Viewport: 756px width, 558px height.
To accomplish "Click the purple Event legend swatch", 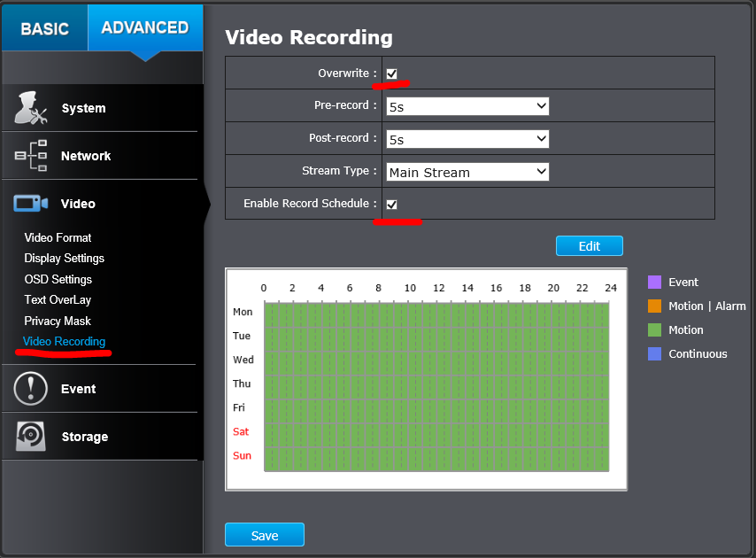I will [x=654, y=283].
